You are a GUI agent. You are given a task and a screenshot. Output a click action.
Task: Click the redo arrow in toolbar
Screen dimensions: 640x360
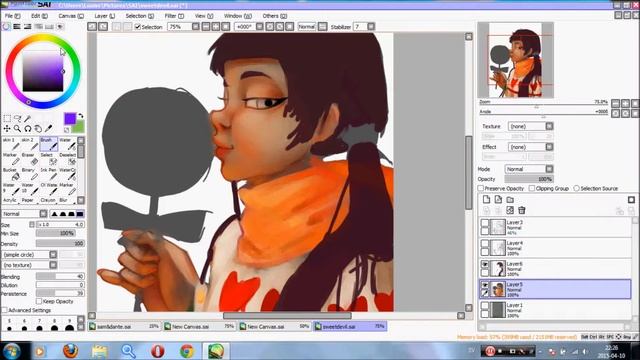tap(103, 27)
